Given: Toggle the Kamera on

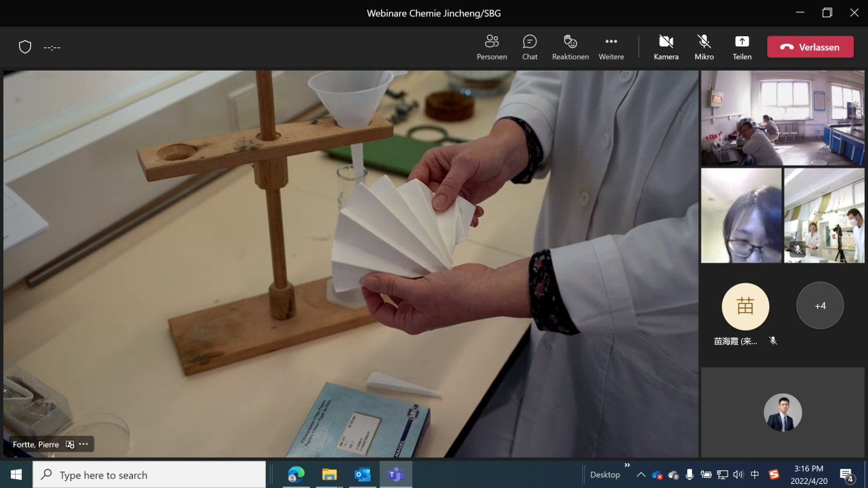Looking at the screenshot, I should click(x=665, y=47).
